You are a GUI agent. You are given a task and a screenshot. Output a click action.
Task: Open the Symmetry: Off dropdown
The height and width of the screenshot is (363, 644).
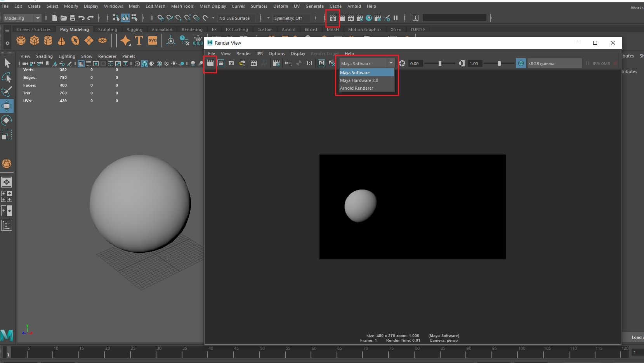click(291, 18)
